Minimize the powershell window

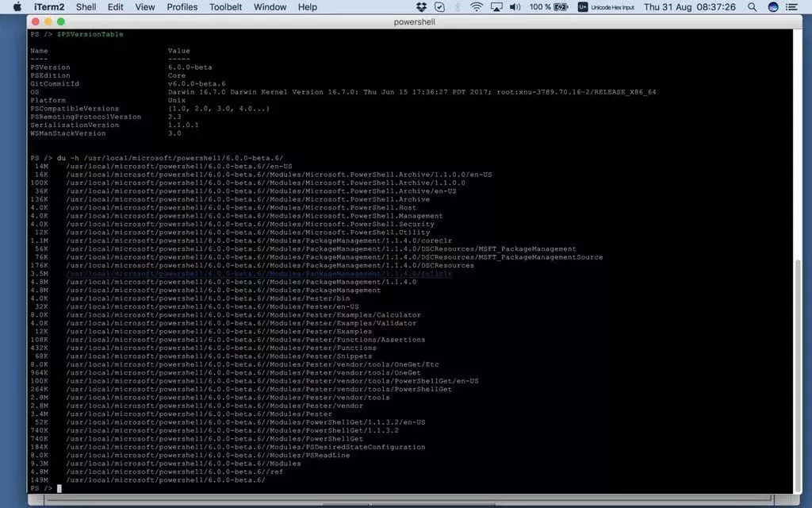48,21
